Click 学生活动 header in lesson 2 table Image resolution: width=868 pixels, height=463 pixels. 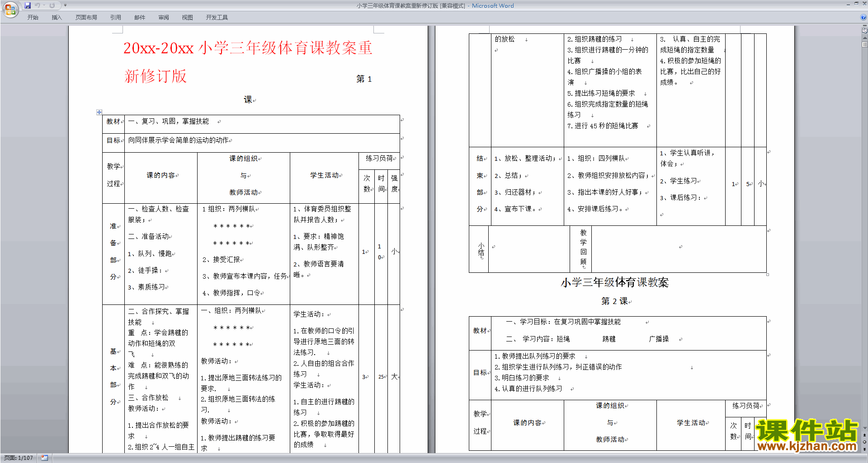691,423
